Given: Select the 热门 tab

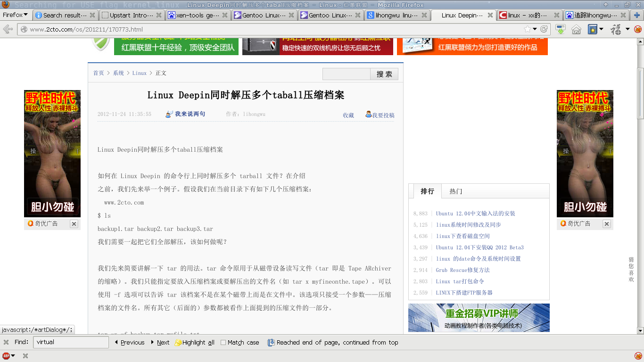Looking at the screenshot, I should (x=456, y=191).
